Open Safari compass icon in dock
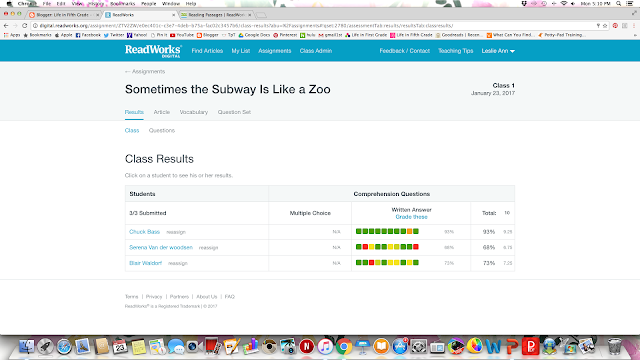This screenshot has height=360, width=640. (x=64, y=347)
